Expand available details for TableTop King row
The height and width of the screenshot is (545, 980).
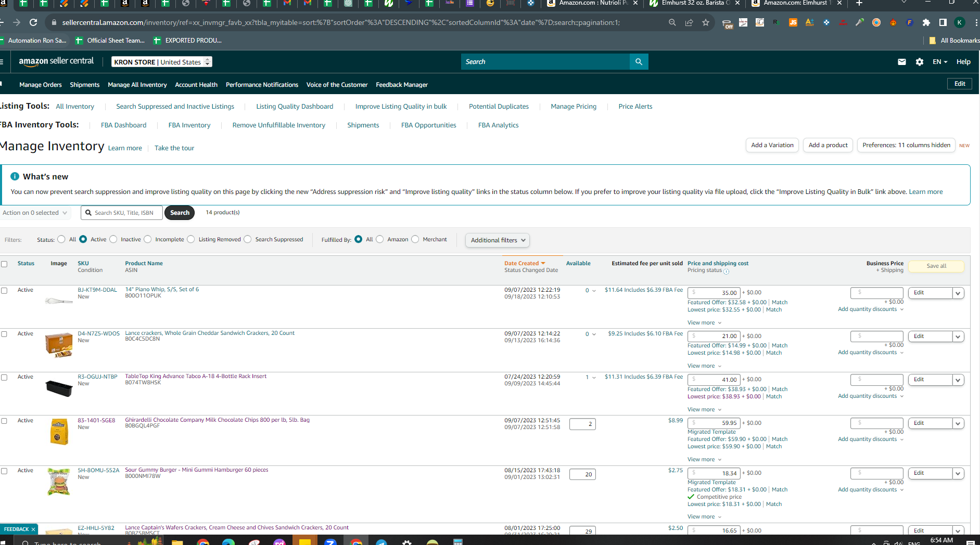tap(594, 378)
